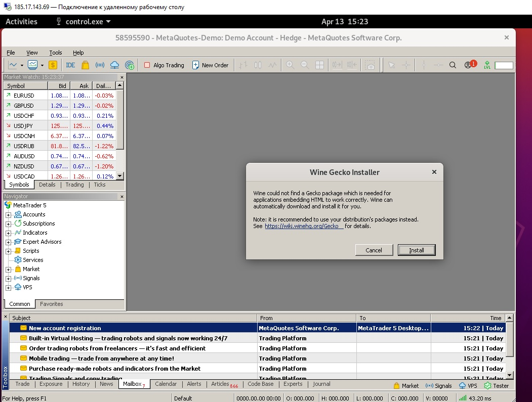Open the VPS cloud icon in toolbar
The width and height of the screenshot is (532, 402).
(x=115, y=65)
